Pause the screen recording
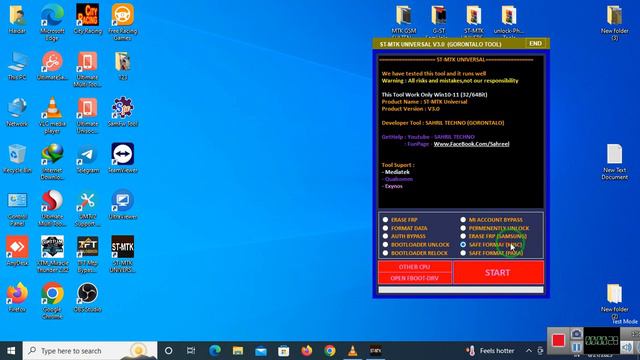640x360 pixels. tap(576, 348)
